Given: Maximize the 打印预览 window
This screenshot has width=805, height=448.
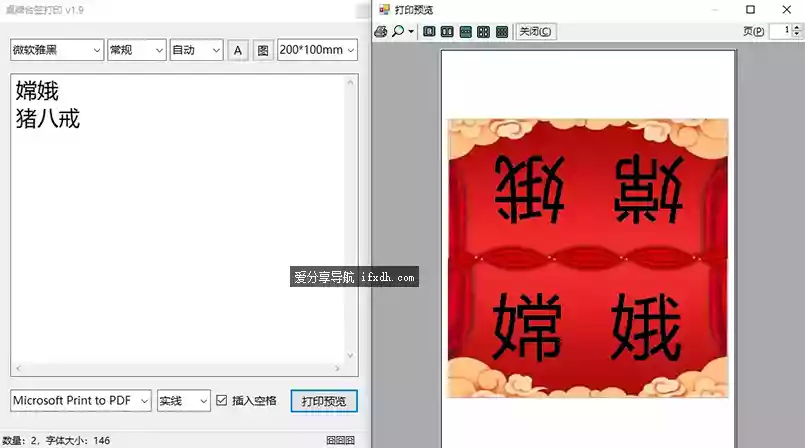Looking at the screenshot, I should click(x=751, y=9).
